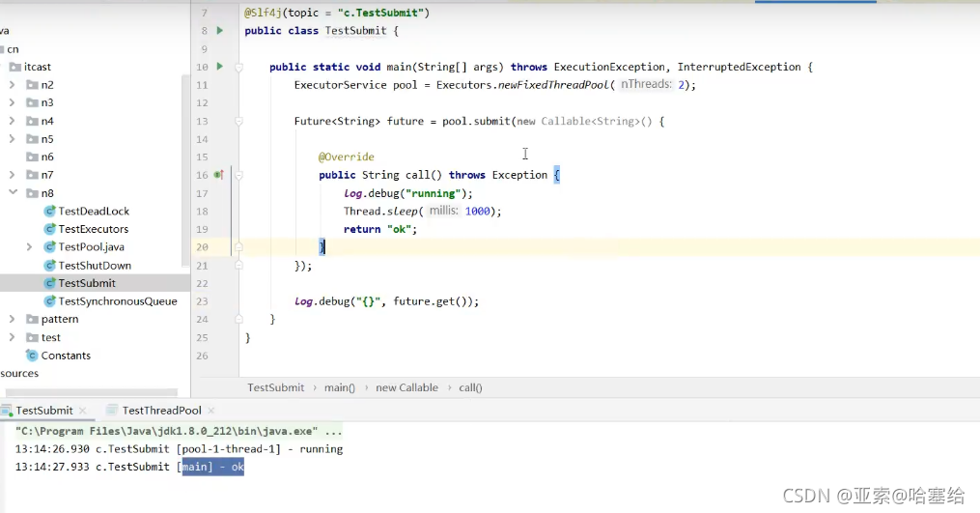Click the pool-1-thread-1 running log line

(179, 449)
